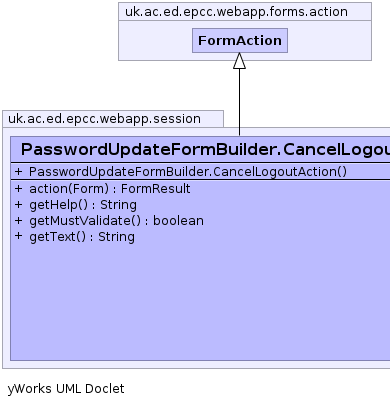Click the plus icon beside action(Form)
390x406 pixels.
19,189
